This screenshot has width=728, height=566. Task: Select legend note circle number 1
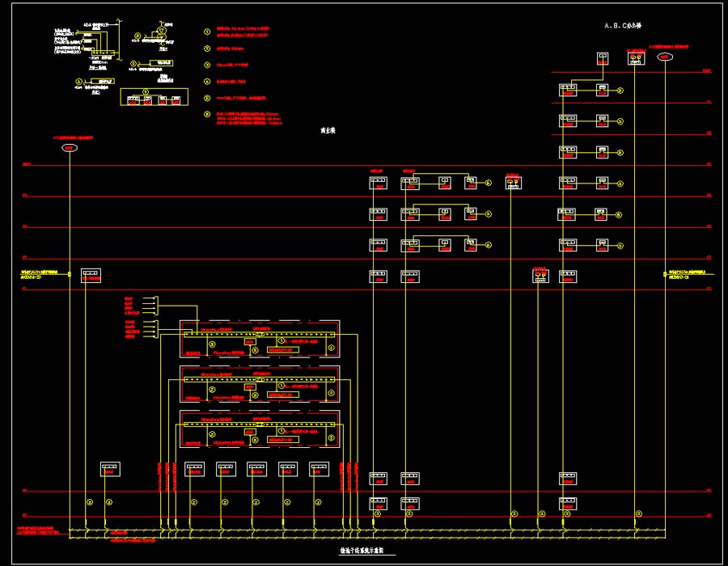point(207,32)
